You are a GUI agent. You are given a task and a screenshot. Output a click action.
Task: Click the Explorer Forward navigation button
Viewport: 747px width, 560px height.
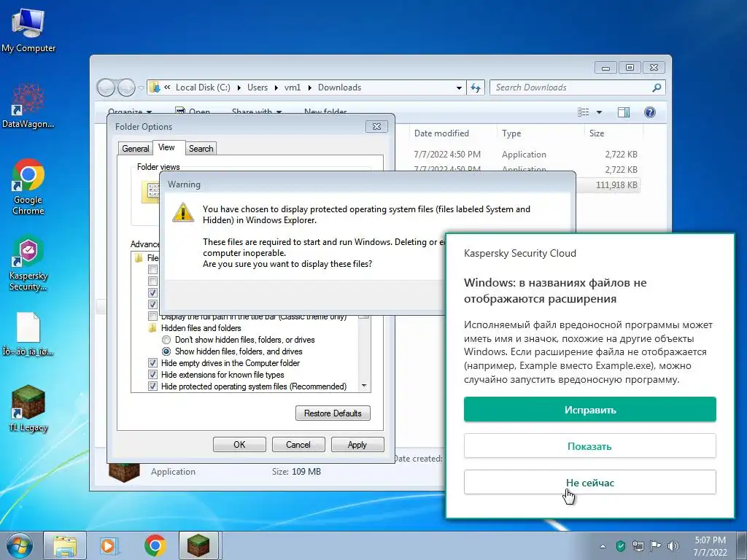pos(126,87)
